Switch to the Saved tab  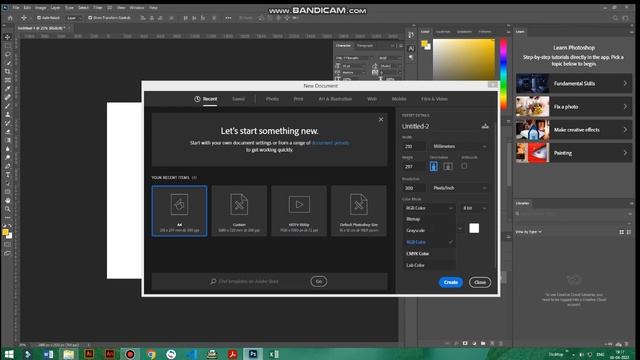pyautogui.click(x=238, y=99)
